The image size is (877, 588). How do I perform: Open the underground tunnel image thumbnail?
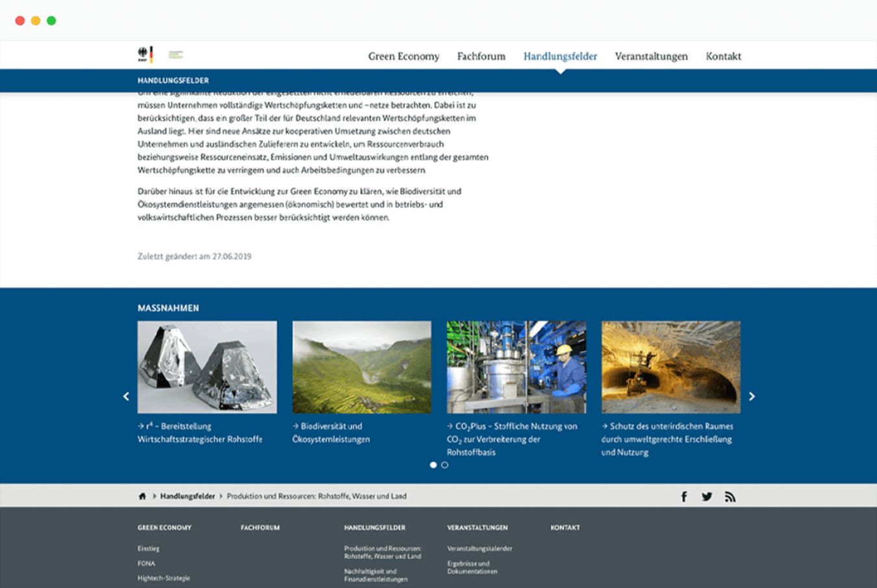click(670, 367)
